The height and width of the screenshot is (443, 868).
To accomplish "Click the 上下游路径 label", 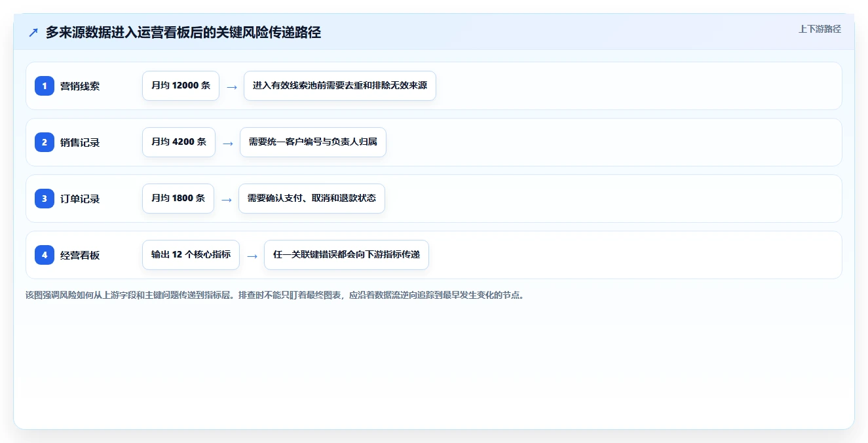I will tap(820, 29).
